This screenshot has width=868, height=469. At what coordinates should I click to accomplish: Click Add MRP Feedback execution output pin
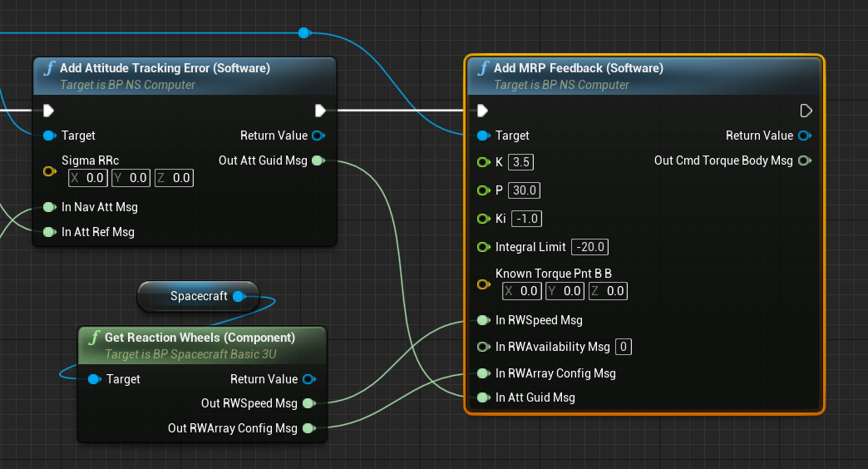coord(805,111)
